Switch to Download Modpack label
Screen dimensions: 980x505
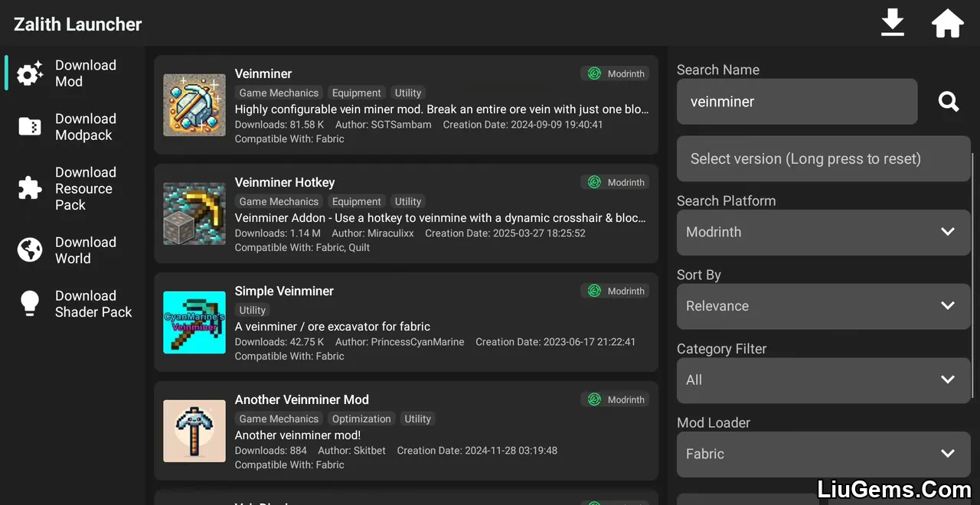[x=86, y=127]
